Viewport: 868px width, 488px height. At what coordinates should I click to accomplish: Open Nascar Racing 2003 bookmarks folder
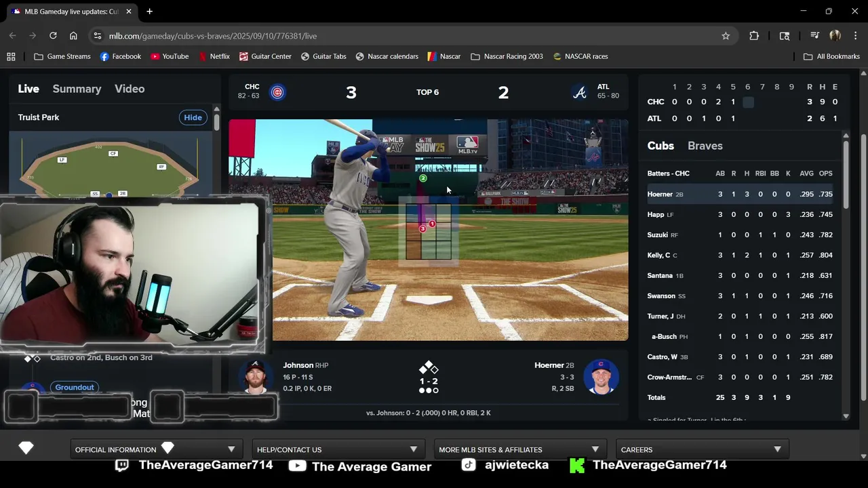click(507, 56)
